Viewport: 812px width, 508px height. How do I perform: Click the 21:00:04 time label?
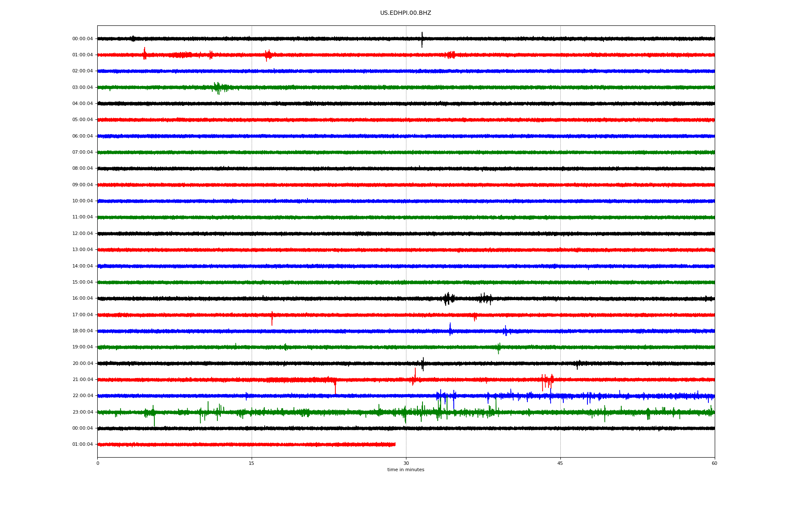coord(82,380)
